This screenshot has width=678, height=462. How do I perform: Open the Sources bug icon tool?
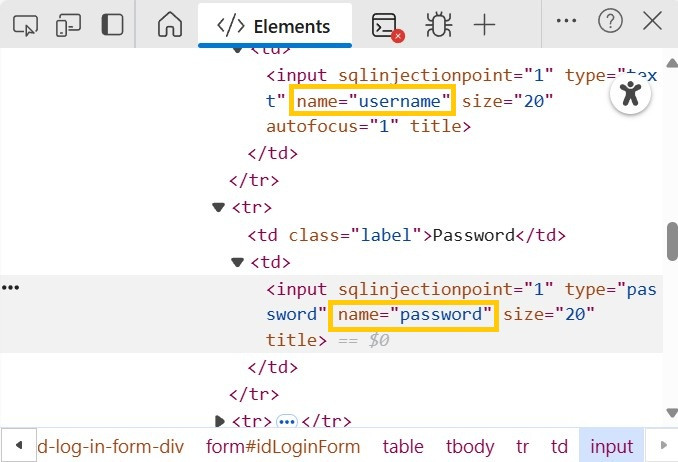[438, 24]
